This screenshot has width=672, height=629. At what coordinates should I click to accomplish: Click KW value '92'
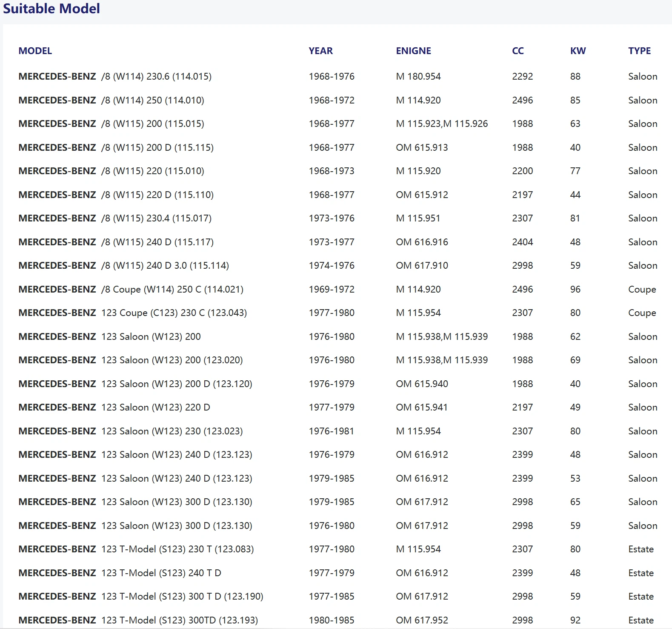pyautogui.click(x=575, y=620)
